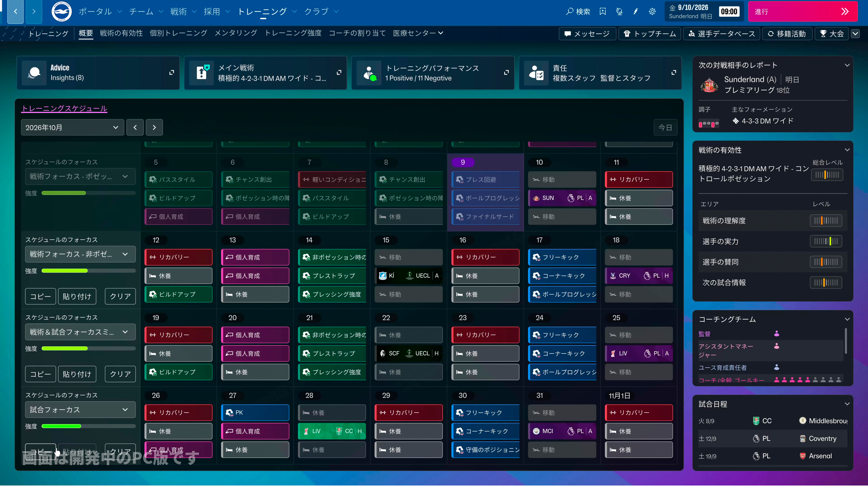
Task: Open LIV CC home match on 28th
Action: (332, 431)
